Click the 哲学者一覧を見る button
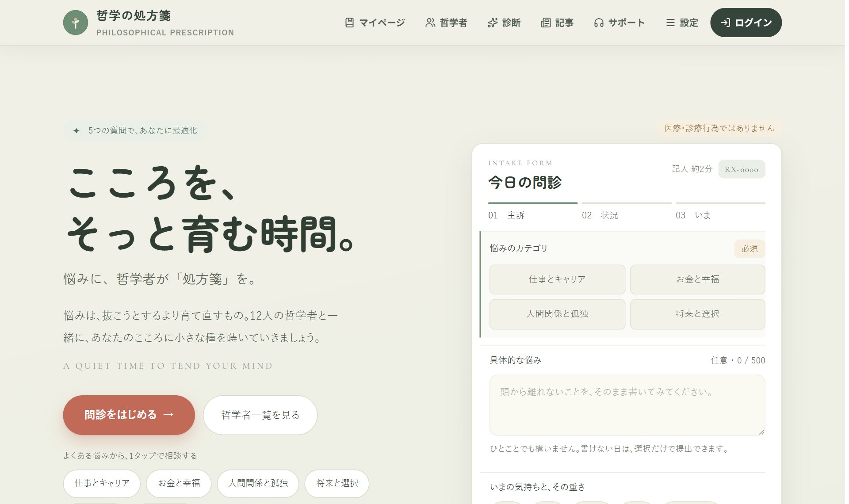The width and height of the screenshot is (849, 504). coord(260,415)
